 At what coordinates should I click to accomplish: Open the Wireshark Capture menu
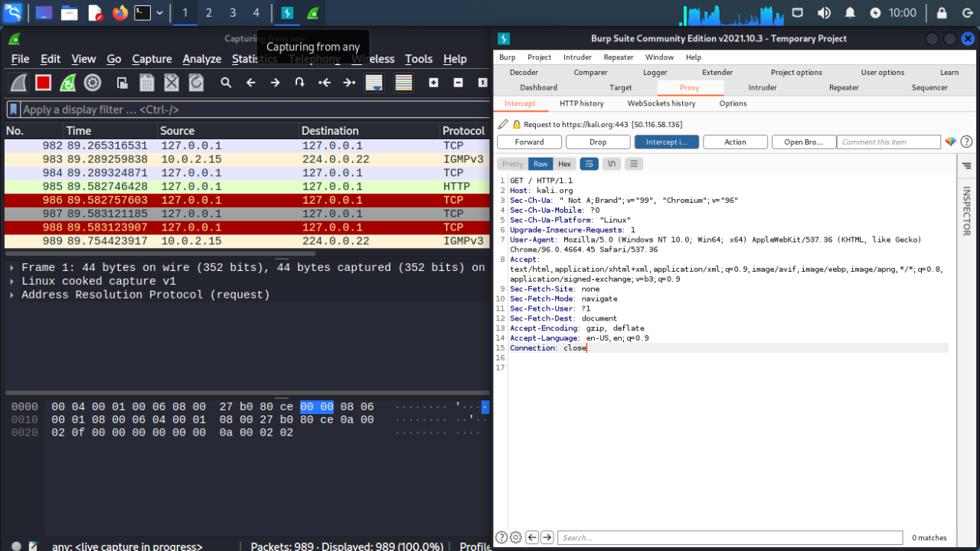(x=152, y=59)
